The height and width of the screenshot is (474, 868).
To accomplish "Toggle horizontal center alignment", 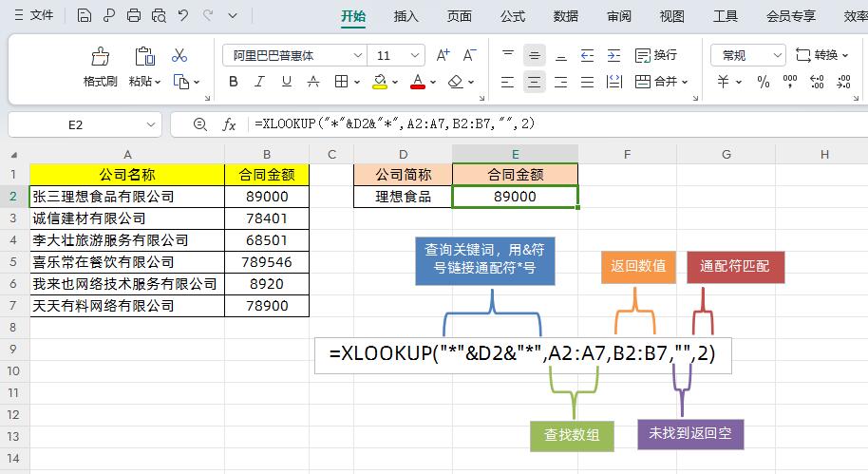I will click(x=535, y=82).
